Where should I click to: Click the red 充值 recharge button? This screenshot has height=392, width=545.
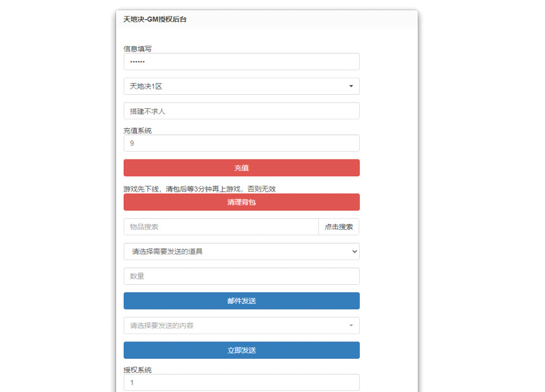pos(241,168)
